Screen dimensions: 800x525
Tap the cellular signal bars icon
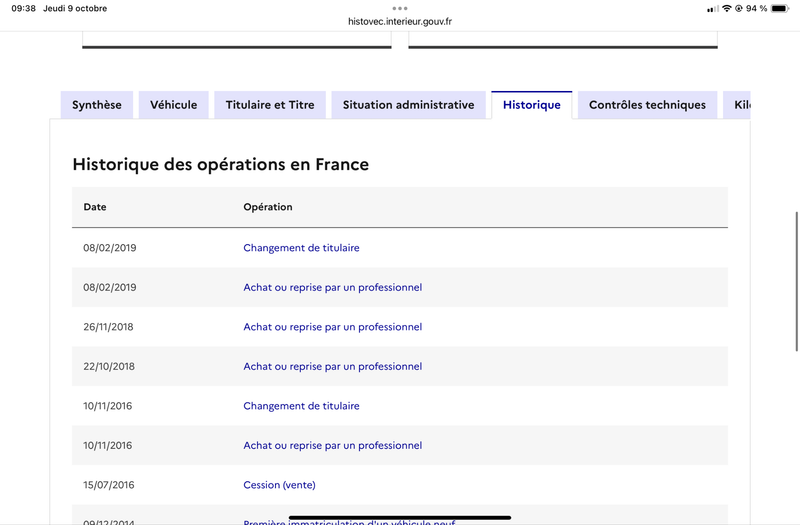click(x=712, y=8)
